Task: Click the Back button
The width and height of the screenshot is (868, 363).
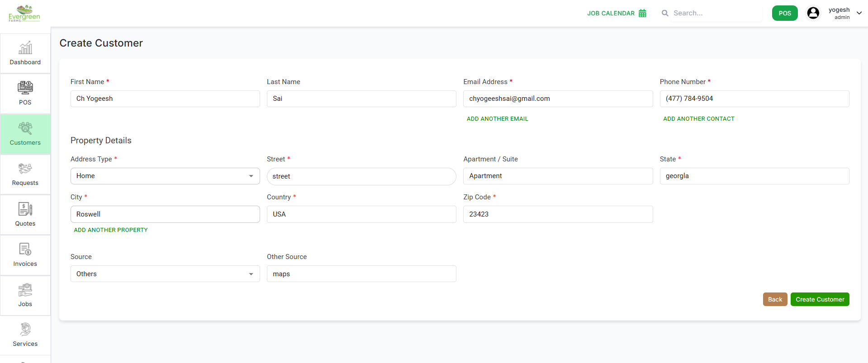Action: click(x=775, y=299)
